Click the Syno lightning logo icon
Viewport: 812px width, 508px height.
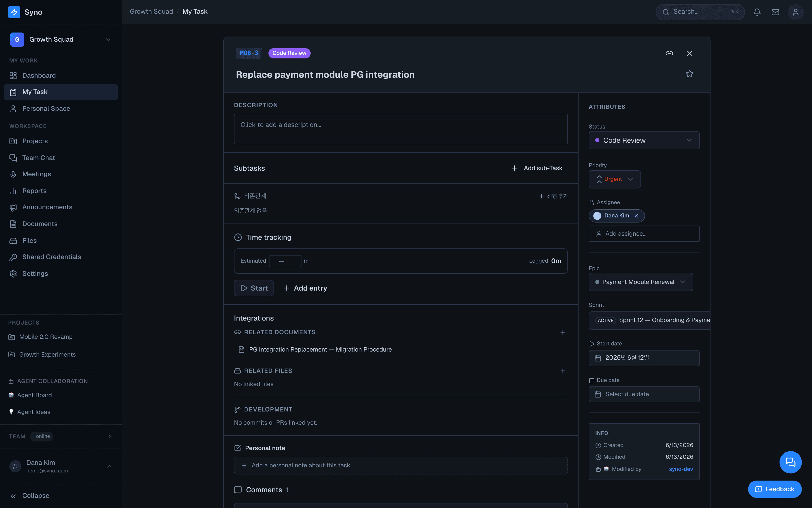[14, 12]
